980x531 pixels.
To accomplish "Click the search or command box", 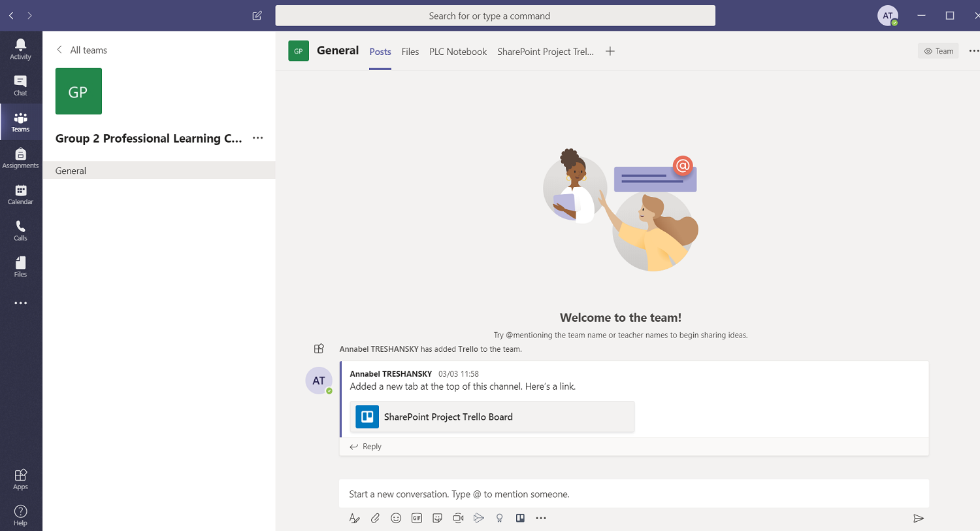I will [x=495, y=16].
